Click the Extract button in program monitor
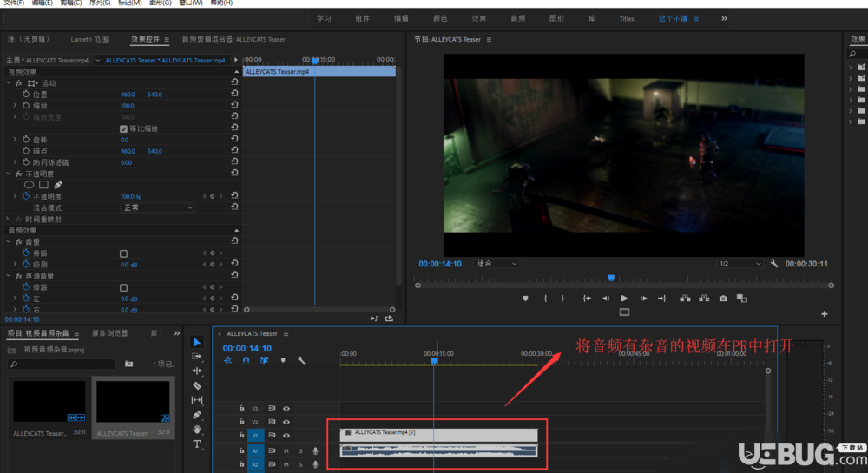Screen dimensions: 868x473 pos(704,299)
